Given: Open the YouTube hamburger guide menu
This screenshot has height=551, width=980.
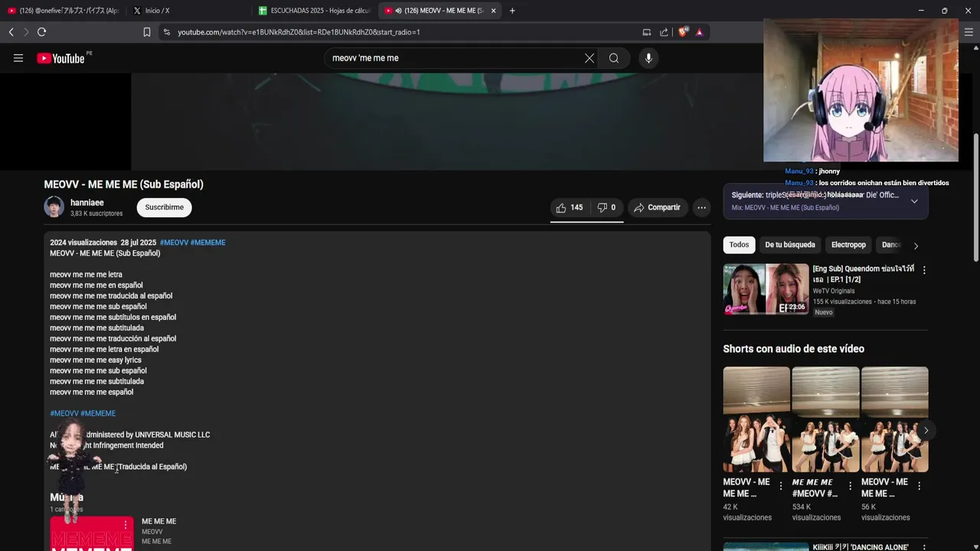Looking at the screenshot, I should pyautogui.click(x=18, y=58).
